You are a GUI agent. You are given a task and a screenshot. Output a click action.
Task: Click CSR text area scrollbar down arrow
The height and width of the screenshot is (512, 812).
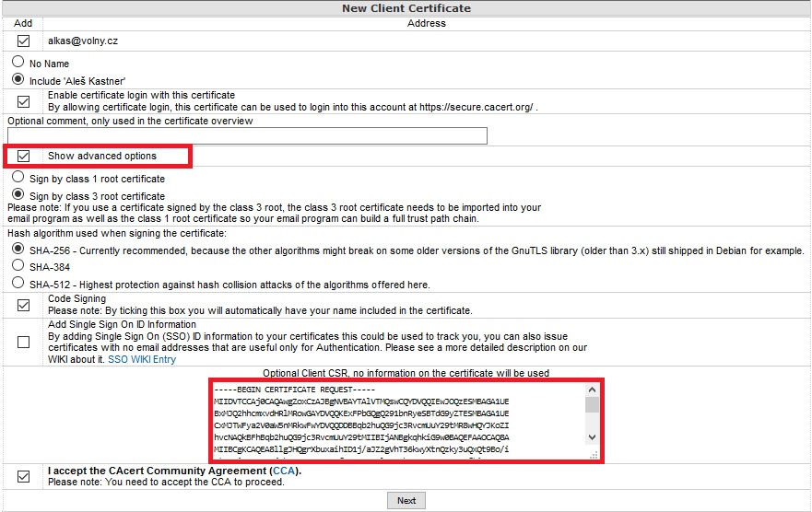(x=592, y=437)
